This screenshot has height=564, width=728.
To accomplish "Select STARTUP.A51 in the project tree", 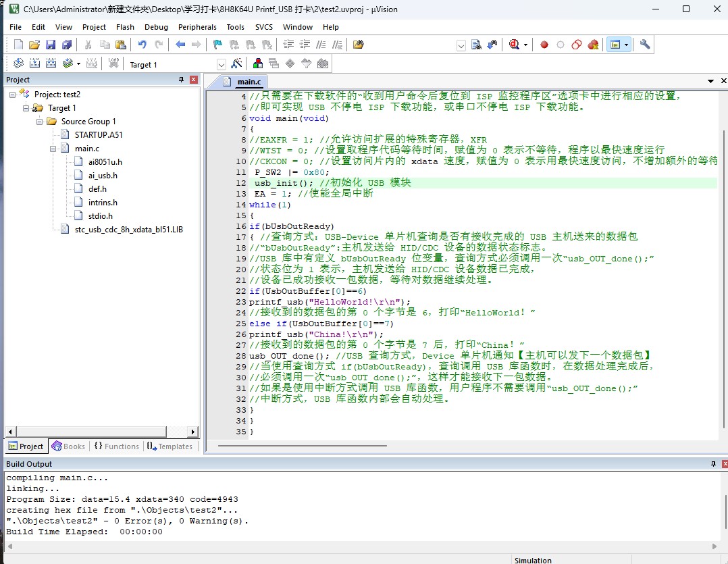I will (x=99, y=134).
